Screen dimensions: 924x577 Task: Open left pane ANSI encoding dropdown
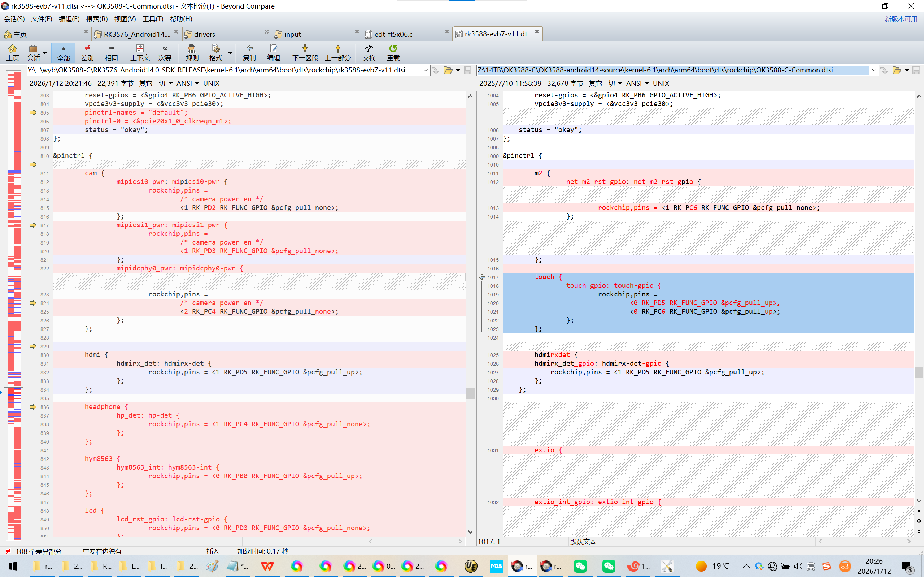tap(187, 83)
